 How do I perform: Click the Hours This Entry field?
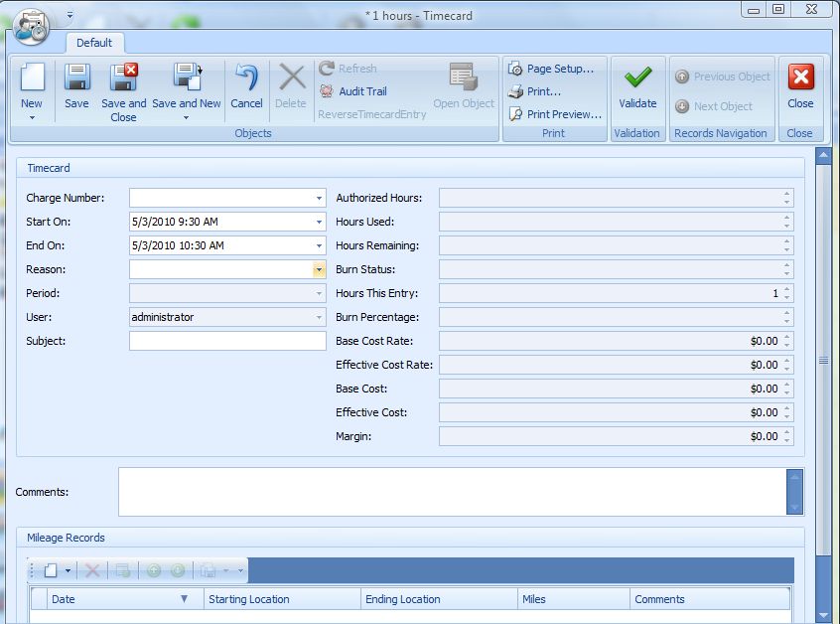[616, 293]
